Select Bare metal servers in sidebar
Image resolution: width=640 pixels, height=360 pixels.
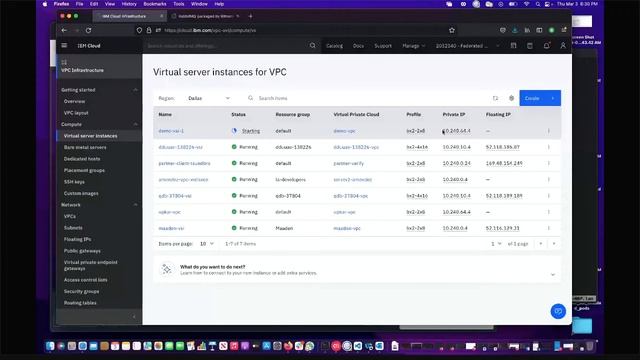click(85, 147)
